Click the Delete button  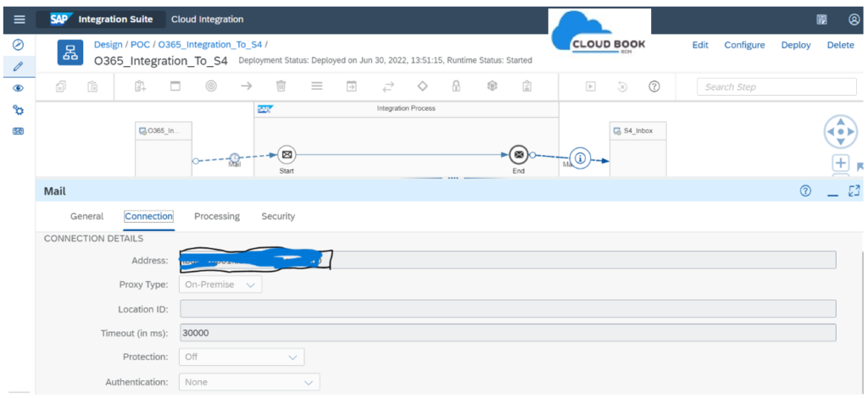(840, 45)
